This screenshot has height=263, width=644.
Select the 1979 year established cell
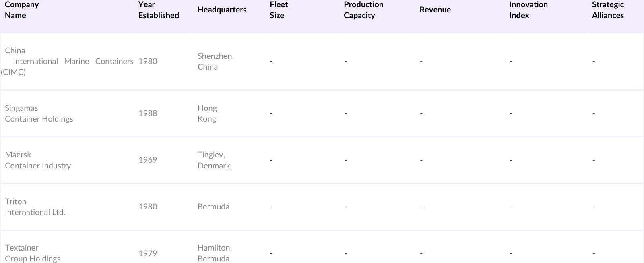[x=148, y=253]
